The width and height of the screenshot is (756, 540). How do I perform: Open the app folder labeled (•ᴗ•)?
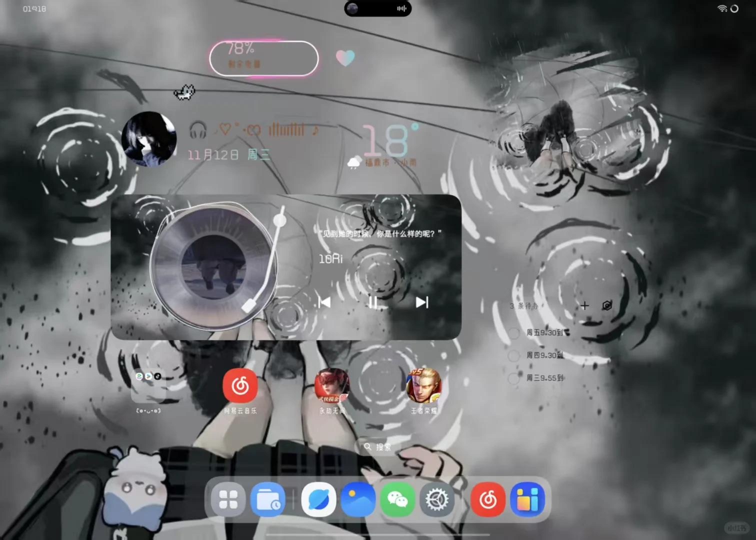pyautogui.click(x=148, y=385)
